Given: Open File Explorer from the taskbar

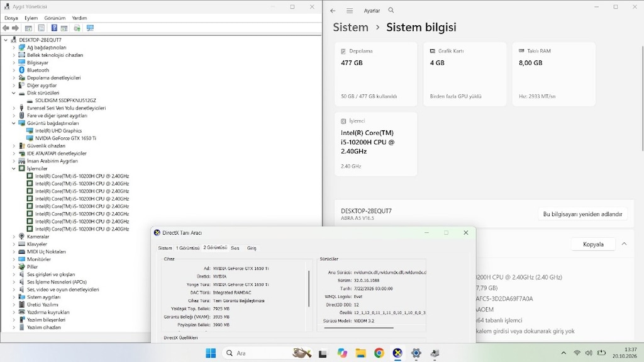Looking at the screenshot, I should click(x=360, y=353).
